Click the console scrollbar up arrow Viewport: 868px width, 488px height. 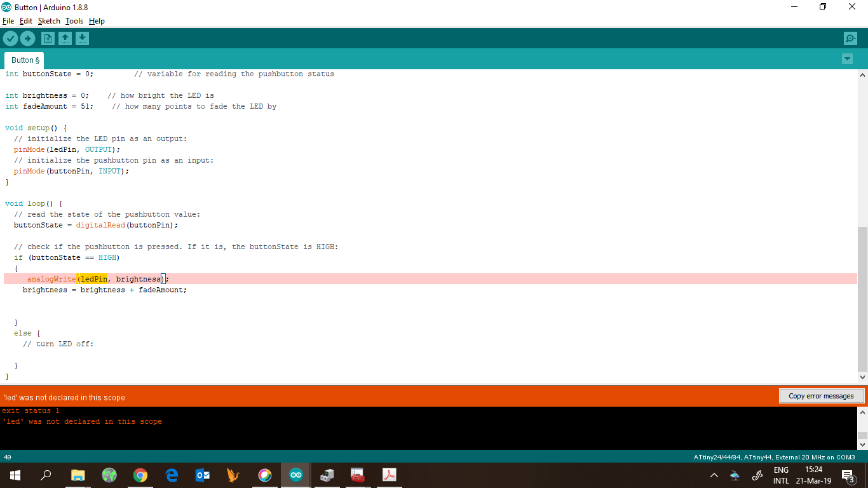pyautogui.click(x=862, y=412)
